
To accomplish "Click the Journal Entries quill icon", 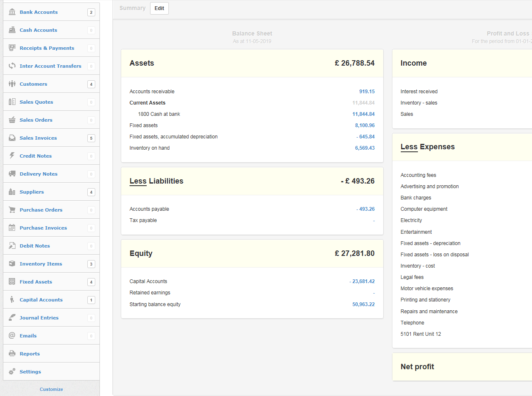I will [12, 317].
